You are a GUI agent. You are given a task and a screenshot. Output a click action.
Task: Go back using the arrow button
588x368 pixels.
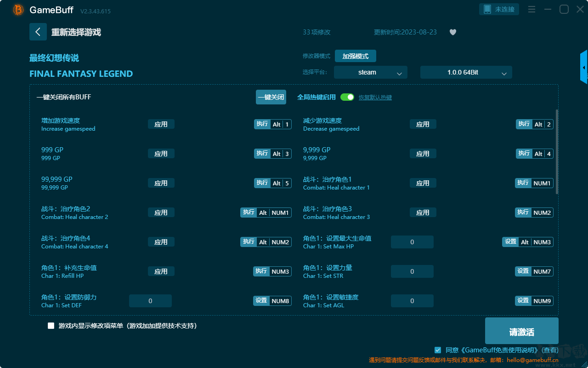pyautogui.click(x=38, y=32)
